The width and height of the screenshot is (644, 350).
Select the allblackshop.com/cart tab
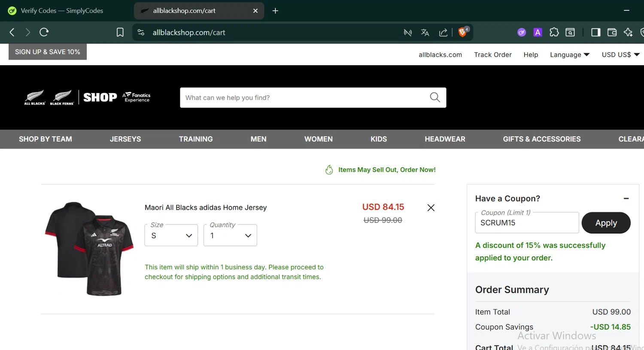click(x=199, y=11)
